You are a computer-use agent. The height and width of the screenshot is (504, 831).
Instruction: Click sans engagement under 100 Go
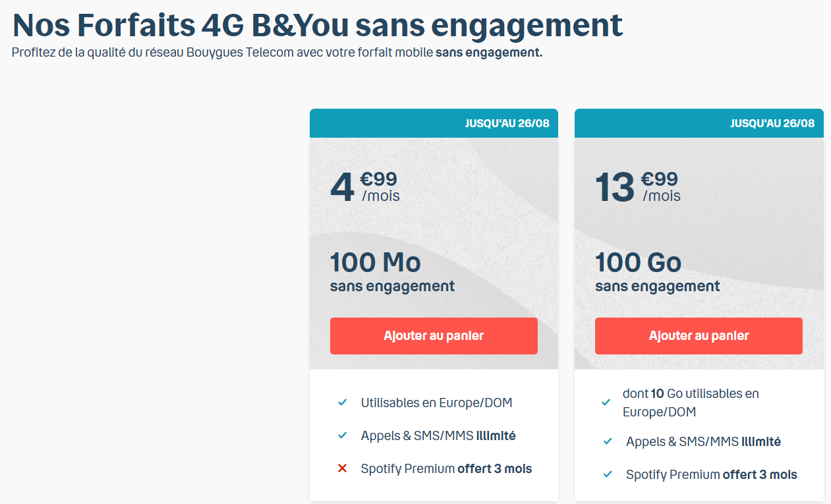click(x=657, y=287)
